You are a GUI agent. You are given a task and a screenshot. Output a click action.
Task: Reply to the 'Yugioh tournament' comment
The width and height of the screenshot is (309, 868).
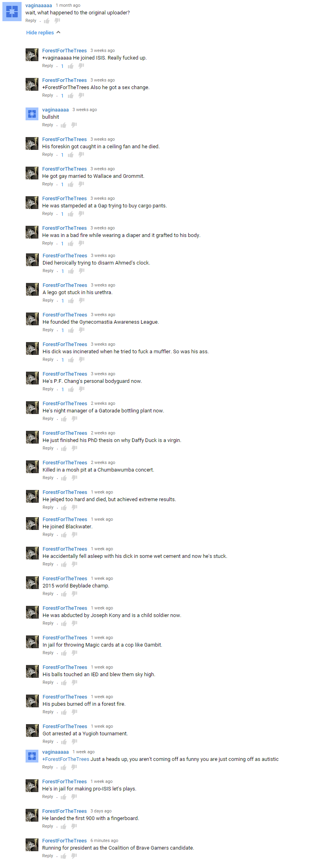point(48,741)
